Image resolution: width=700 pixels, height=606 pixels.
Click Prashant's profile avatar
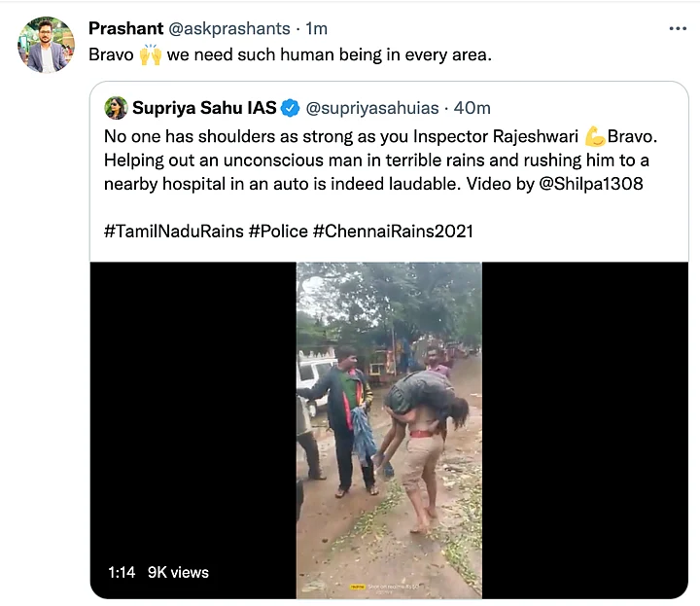coord(46,45)
